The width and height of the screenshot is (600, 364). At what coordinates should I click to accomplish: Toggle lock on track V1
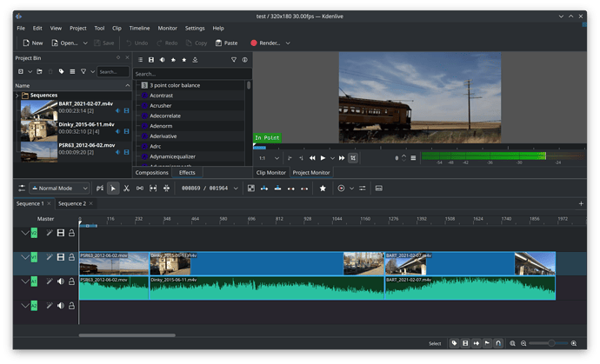click(71, 257)
